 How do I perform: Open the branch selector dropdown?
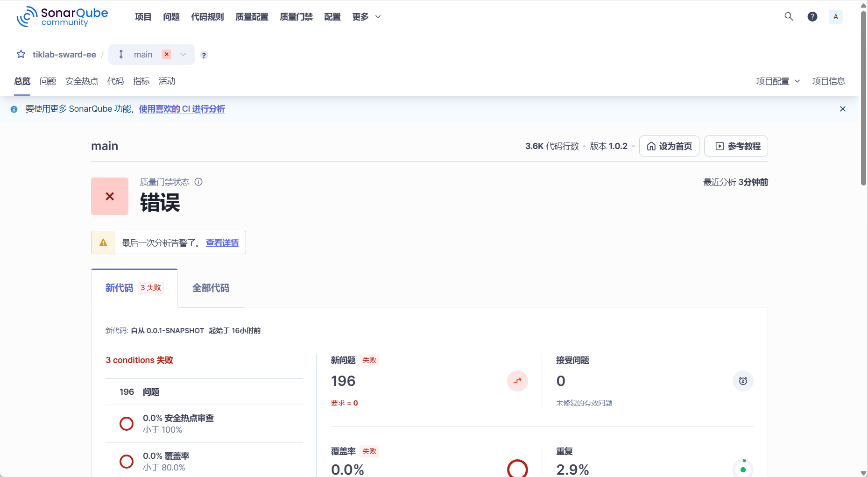tap(183, 54)
